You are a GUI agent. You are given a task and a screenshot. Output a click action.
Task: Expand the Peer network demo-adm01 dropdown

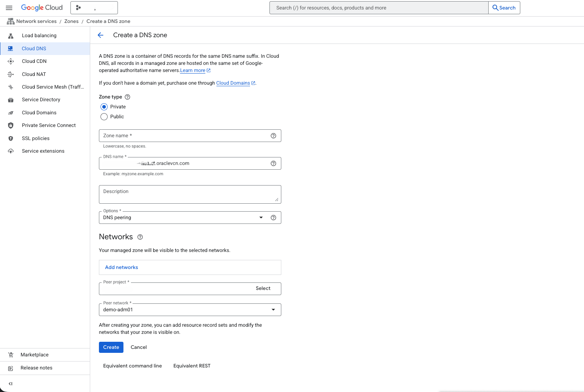(273, 309)
